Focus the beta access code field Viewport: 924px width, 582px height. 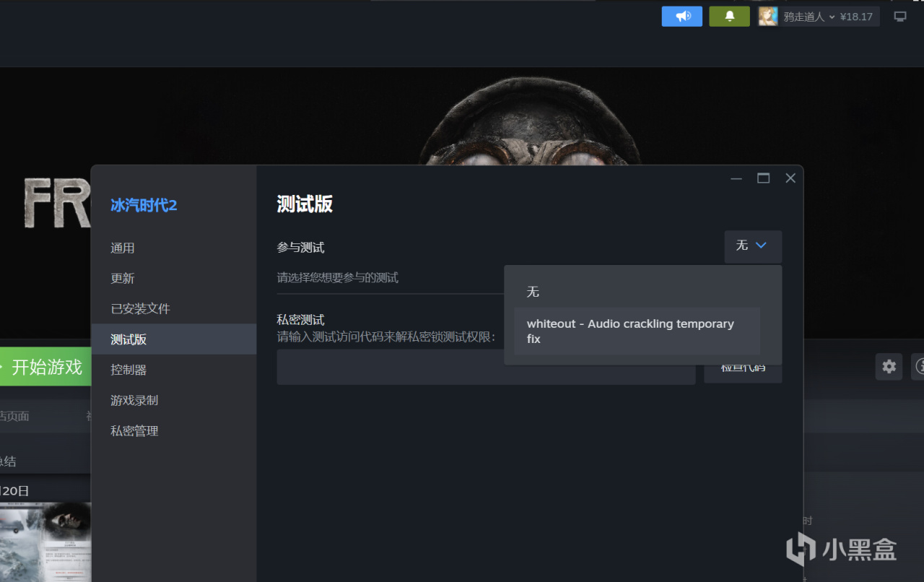486,367
